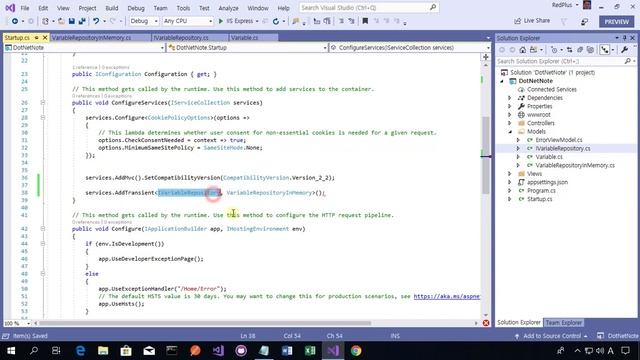Expand the Views folder
Screen dimensions: 640x360
(510, 174)
